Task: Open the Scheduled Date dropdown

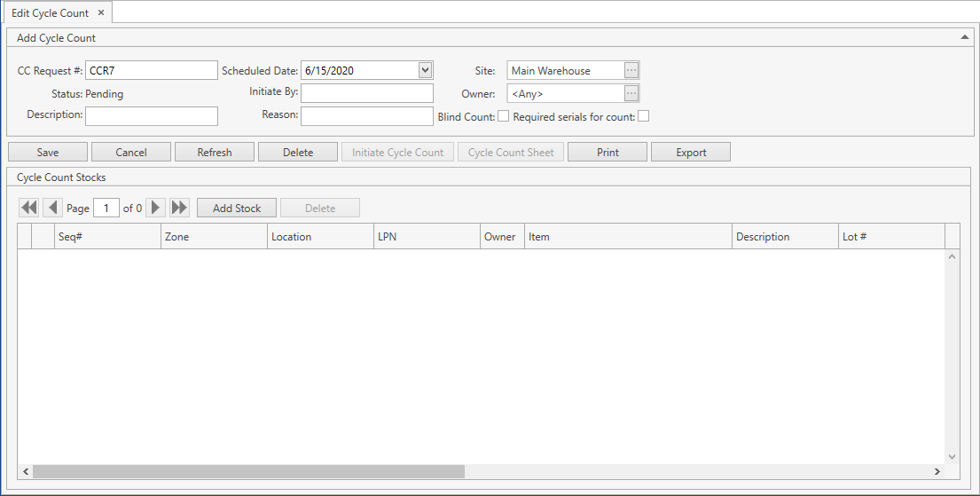Action: point(425,70)
